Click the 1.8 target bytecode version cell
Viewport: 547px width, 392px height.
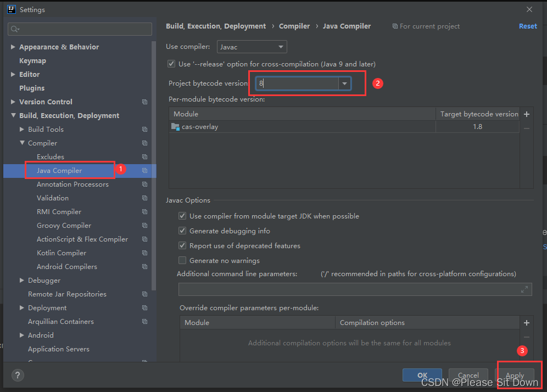tap(478, 127)
